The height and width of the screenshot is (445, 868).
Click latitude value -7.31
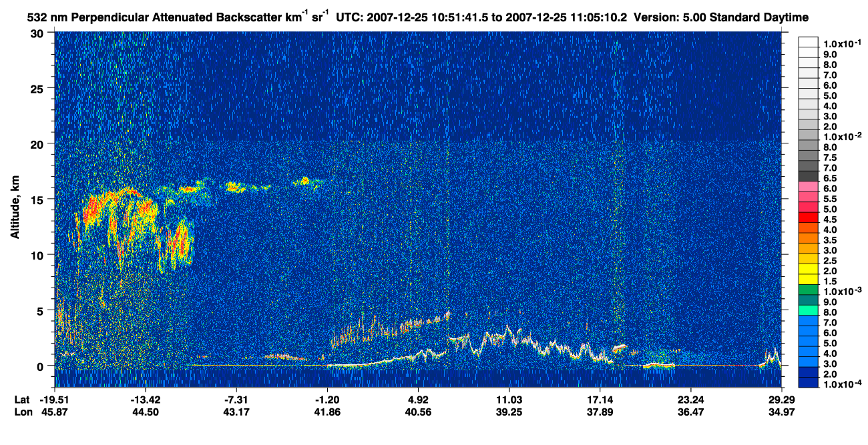point(236,400)
